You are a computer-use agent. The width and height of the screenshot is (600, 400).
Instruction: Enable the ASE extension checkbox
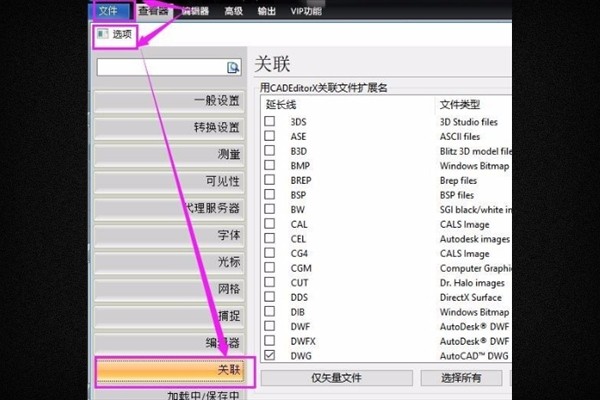point(269,136)
